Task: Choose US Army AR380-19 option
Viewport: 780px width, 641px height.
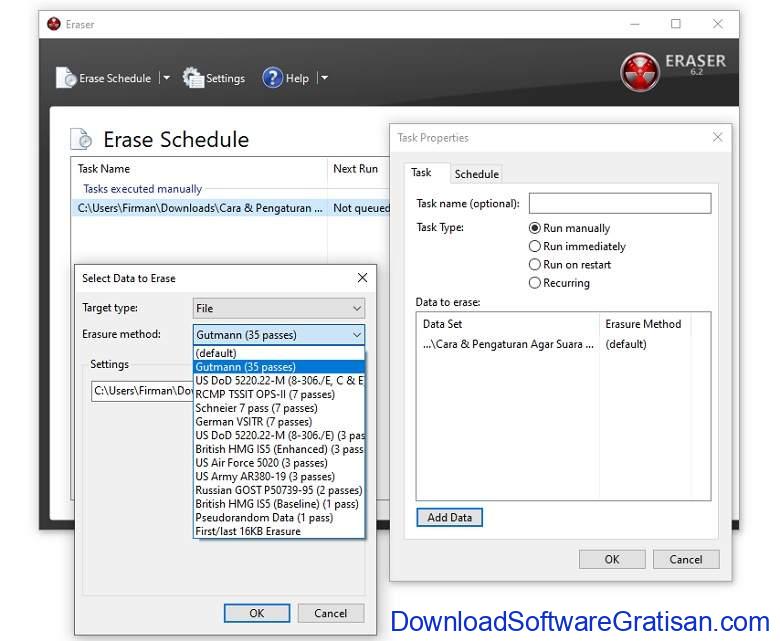Action: (x=279, y=476)
